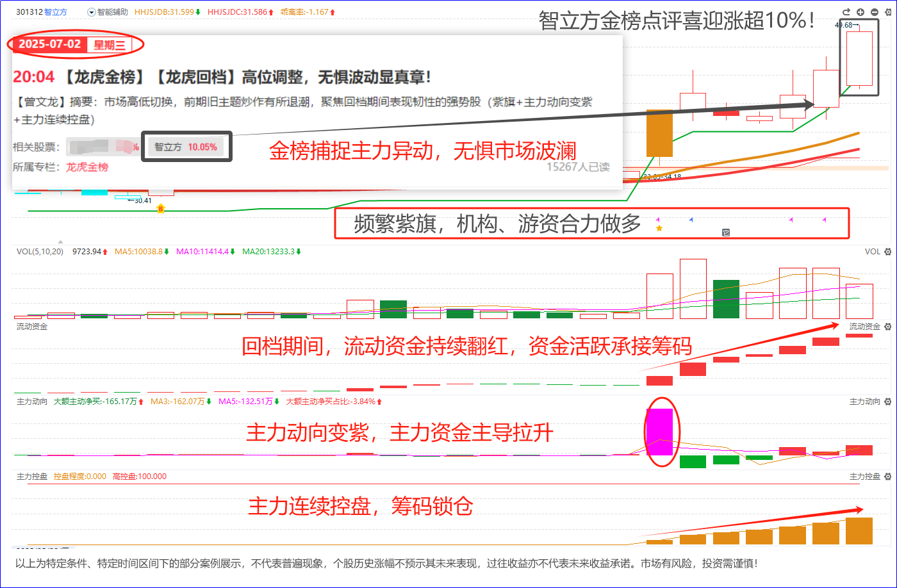Click 控盘程度:0.000 value
Image resolution: width=897 pixels, height=588 pixels.
click(80, 477)
